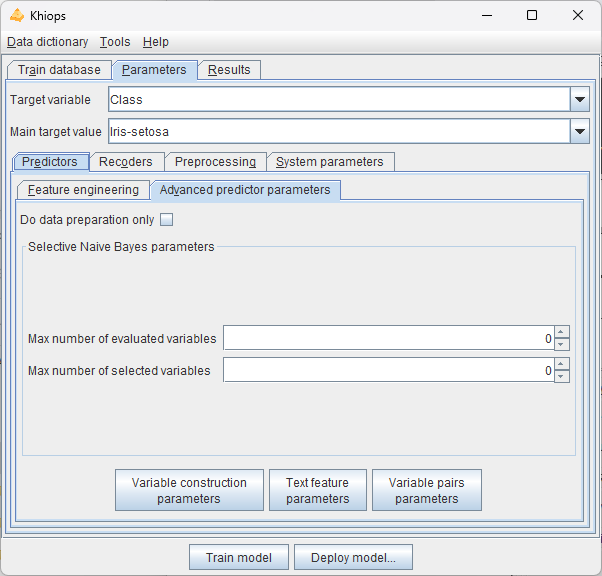Open the Tools menu
The width and height of the screenshot is (602, 576).
tap(115, 41)
